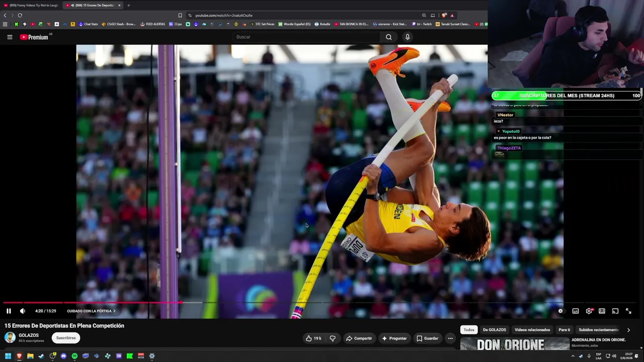Screen dimensions: 644x362
Task: Open File Explorer from taskbar
Action: pos(30,356)
